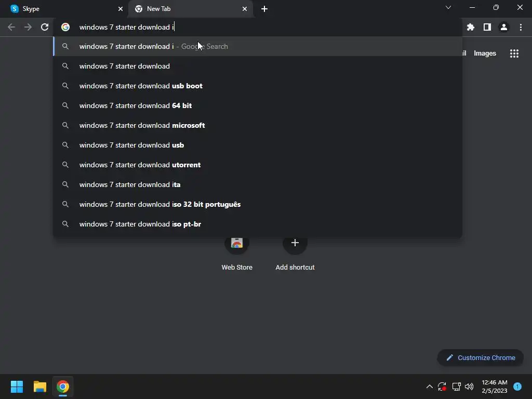Click the forward navigation arrow

click(28, 27)
